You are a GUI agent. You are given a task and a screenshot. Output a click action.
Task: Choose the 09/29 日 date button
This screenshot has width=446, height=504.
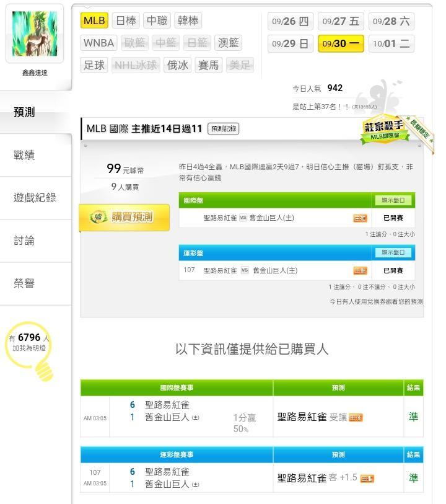point(291,43)
